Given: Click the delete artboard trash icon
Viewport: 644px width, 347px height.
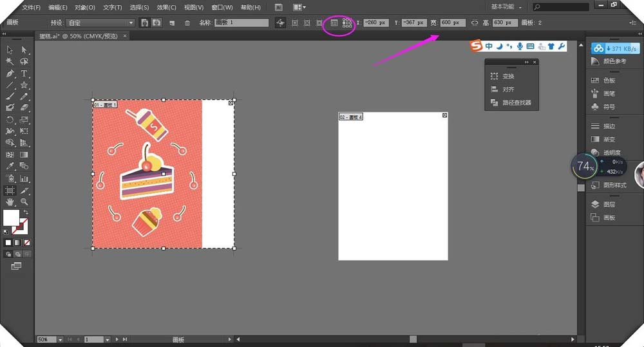Looking at the screenshot, I should coord(187,23).
